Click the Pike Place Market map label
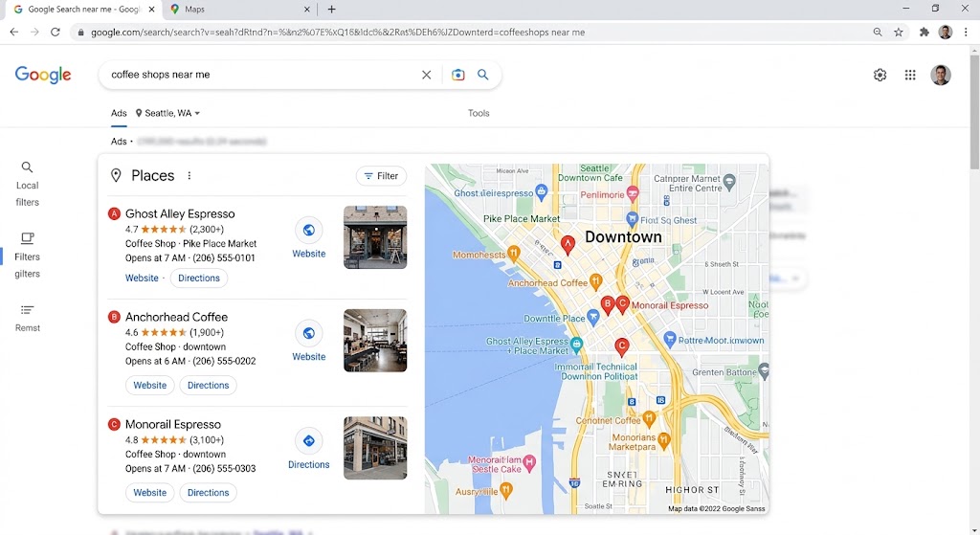Image resolution: width=980 pixels, height=535 pixels. (x=522, y=219)
